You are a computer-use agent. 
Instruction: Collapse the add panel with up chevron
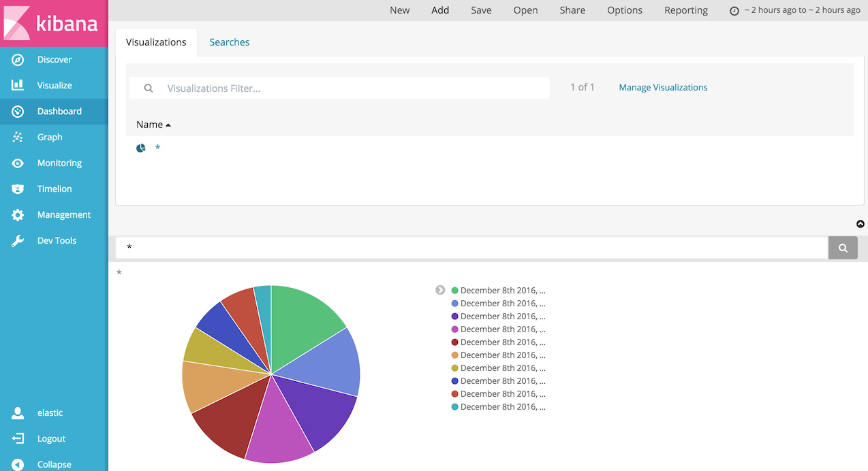point(861,224)
